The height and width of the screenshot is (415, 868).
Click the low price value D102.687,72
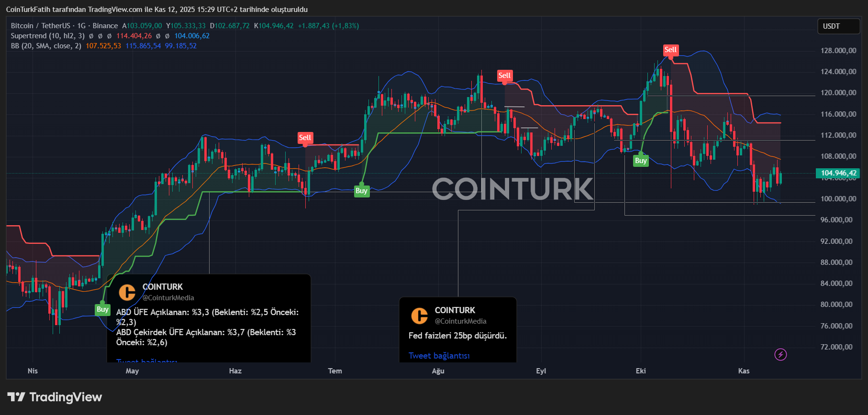coord(230,26)
